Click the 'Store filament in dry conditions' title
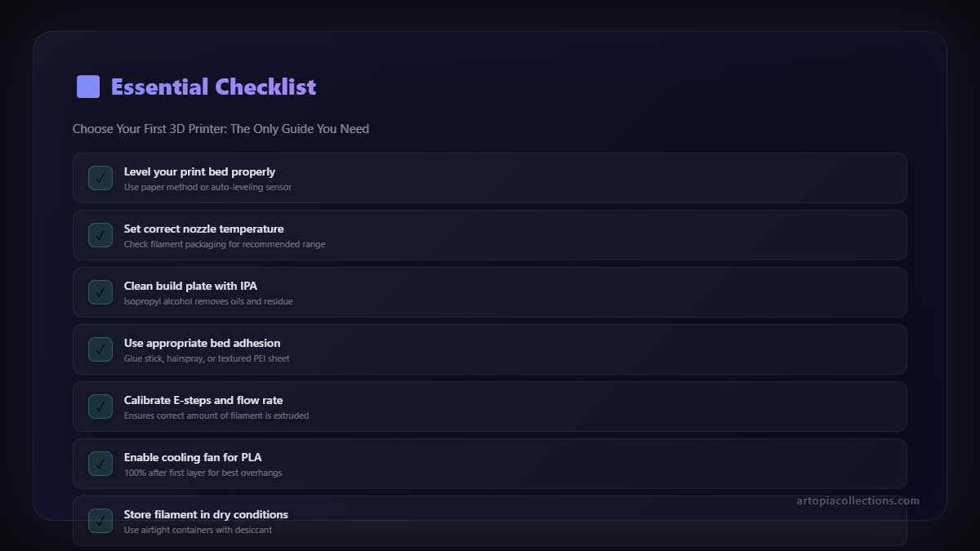The height and width of the screenshot is (551, 980). pos(206,515)
